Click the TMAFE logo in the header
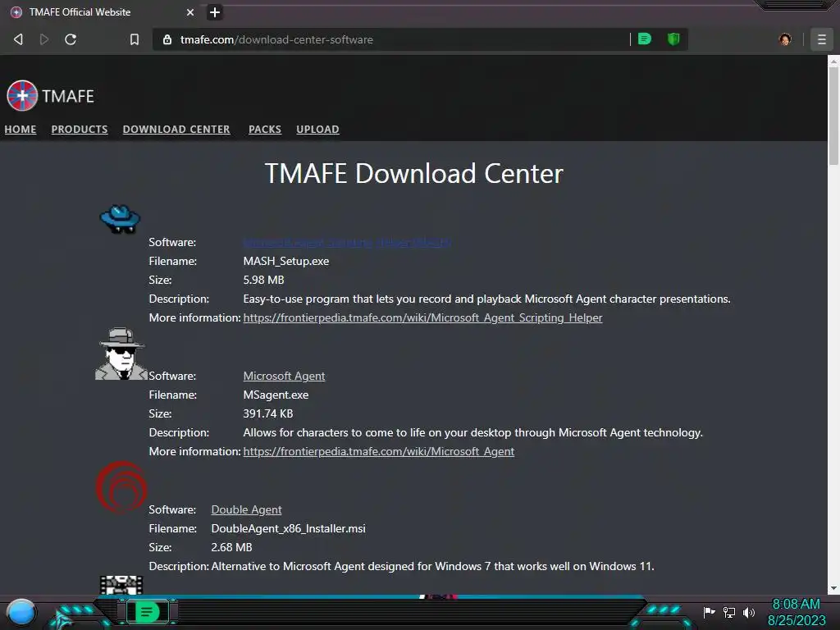This screenshot has width=840, height=630. pyautogui.click(x=50, y=96)
